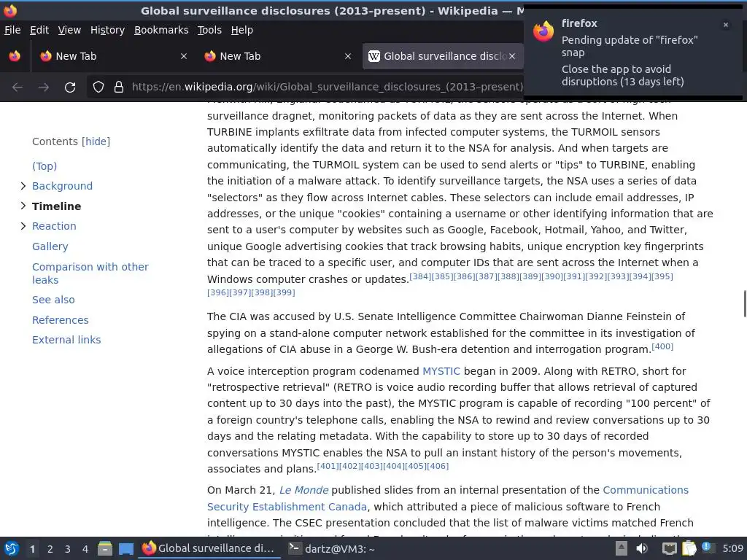Click the Firefox View icon in tab bar

pyautogui.click(x=15, y=56)
